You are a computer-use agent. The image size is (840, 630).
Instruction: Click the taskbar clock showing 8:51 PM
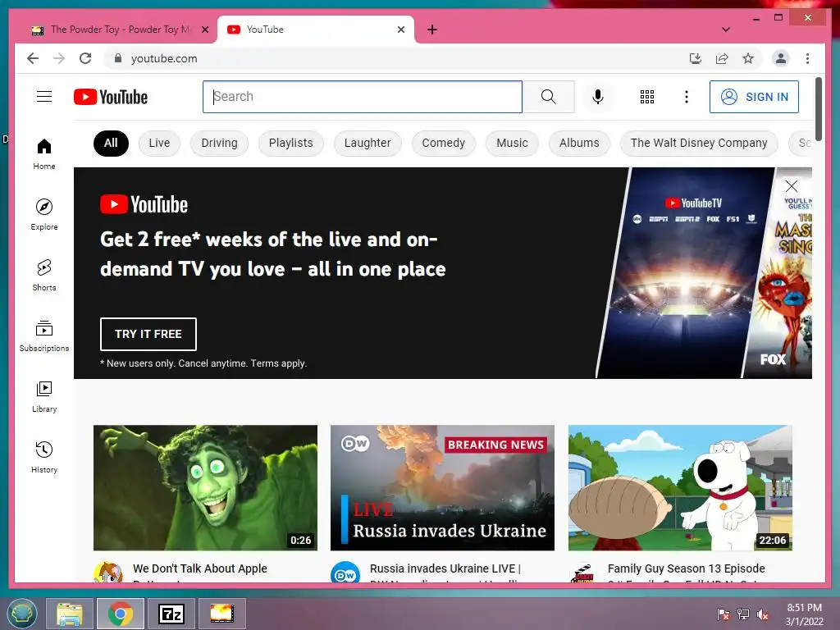804,614
